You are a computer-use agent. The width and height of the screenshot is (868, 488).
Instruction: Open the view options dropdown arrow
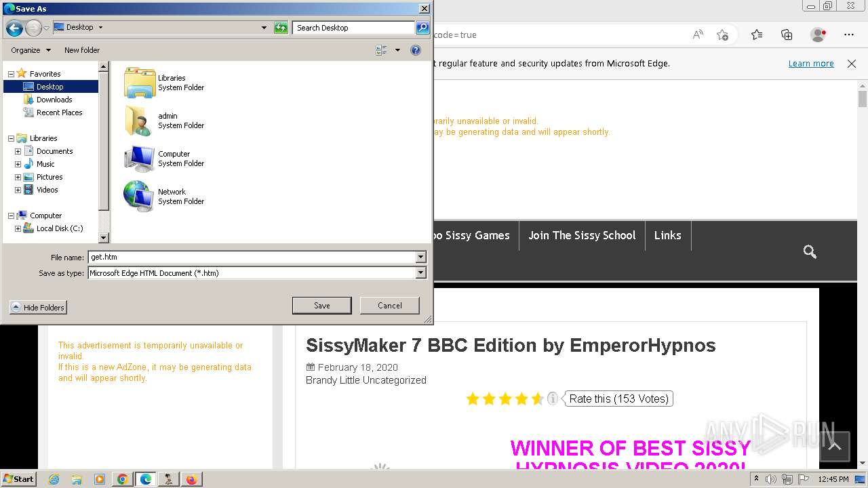397,50
